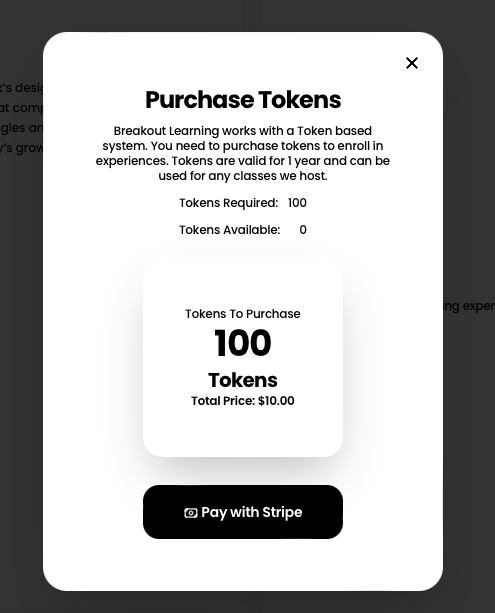Click the 100 value next to Tokens Required
Viewport: 495px width, 613px height.
[297, 203]
